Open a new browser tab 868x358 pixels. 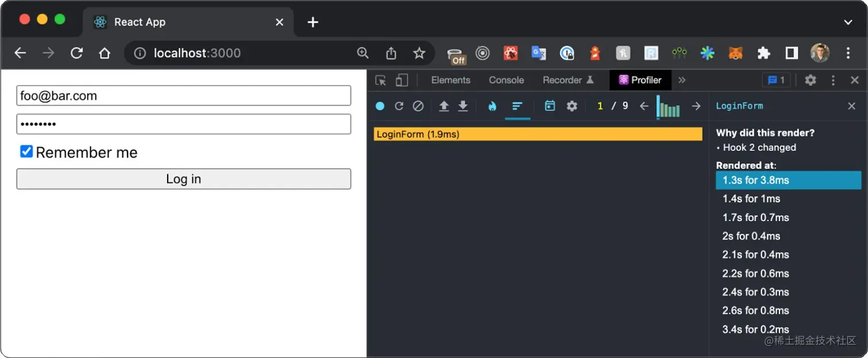pos(313,22)
